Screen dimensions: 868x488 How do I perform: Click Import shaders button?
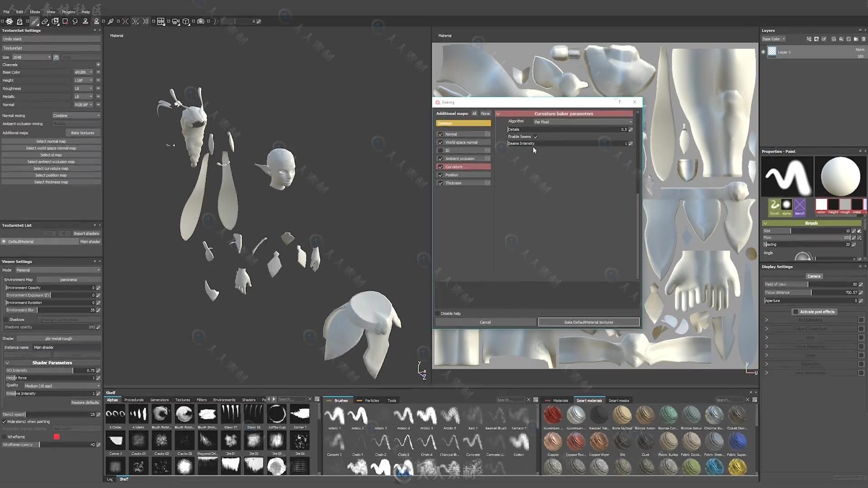[x=86, y=234]
